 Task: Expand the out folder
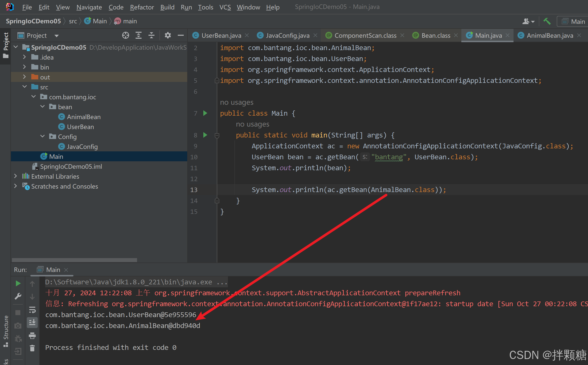click(24, 77)
